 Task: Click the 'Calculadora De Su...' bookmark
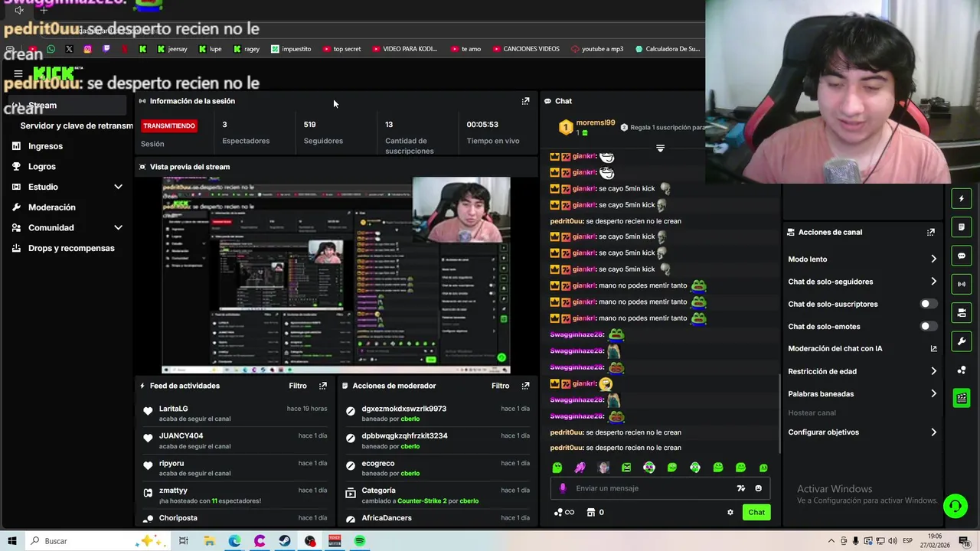click(x=667, y=49)
